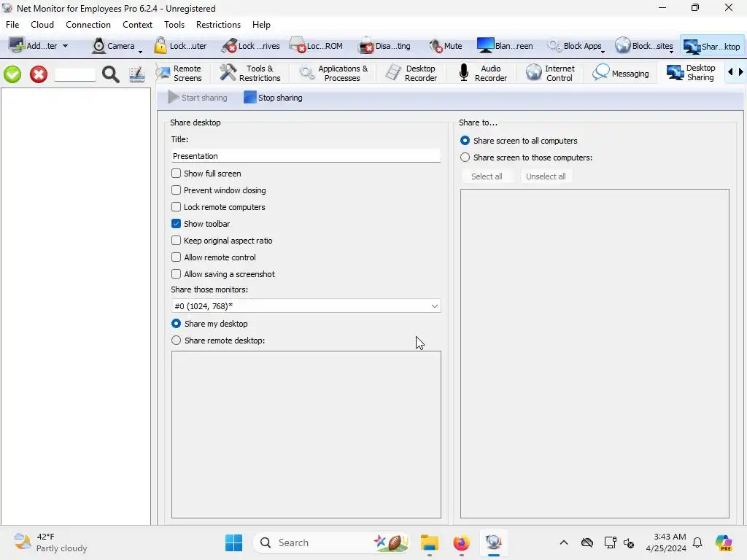Open the notifications bell in system tray

697,542
